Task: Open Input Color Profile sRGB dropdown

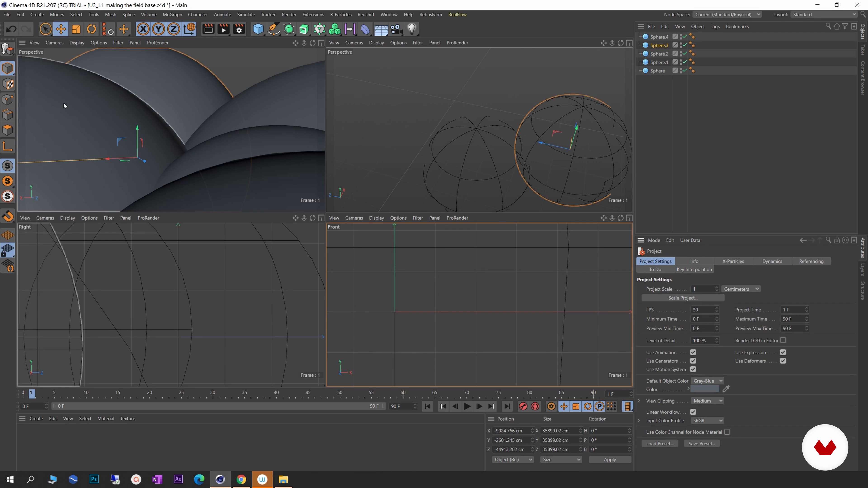Action: pos(707,421)
